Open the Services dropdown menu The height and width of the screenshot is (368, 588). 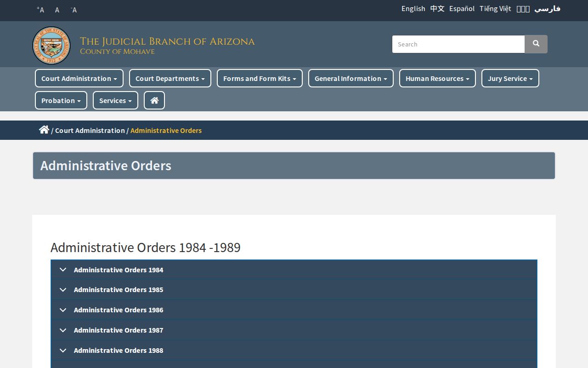click(x=115, y=100)
